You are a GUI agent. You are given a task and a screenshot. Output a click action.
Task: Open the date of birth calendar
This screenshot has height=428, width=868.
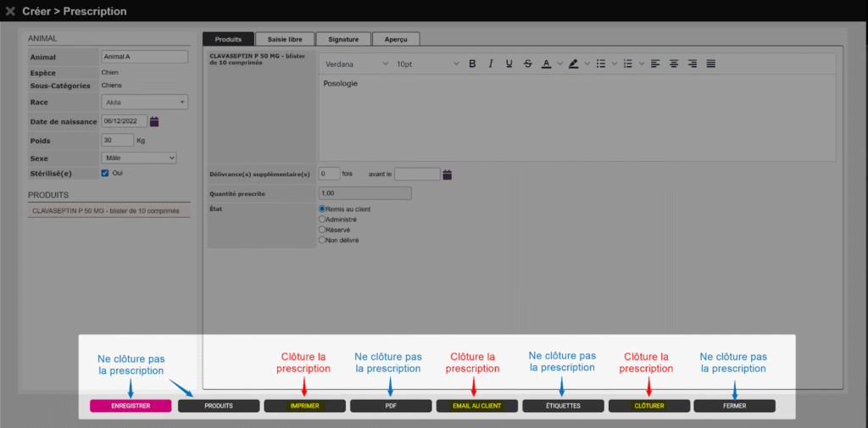point(154,121)
